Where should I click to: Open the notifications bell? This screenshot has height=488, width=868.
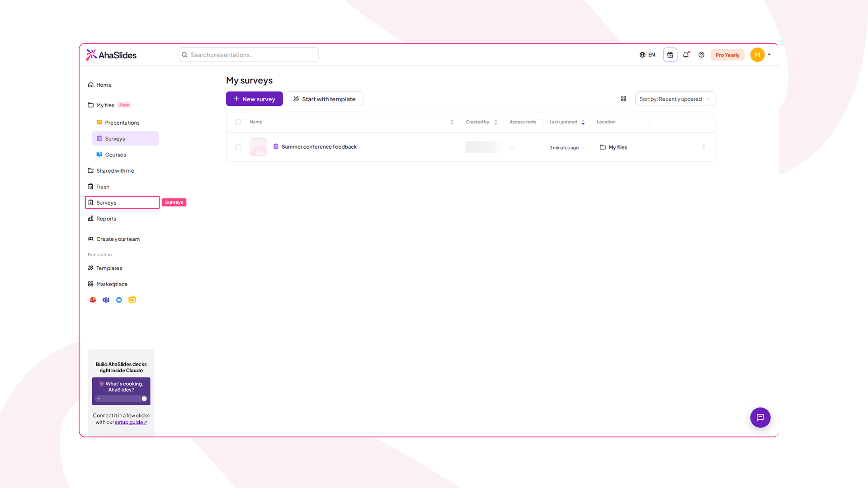pos(686,55)
